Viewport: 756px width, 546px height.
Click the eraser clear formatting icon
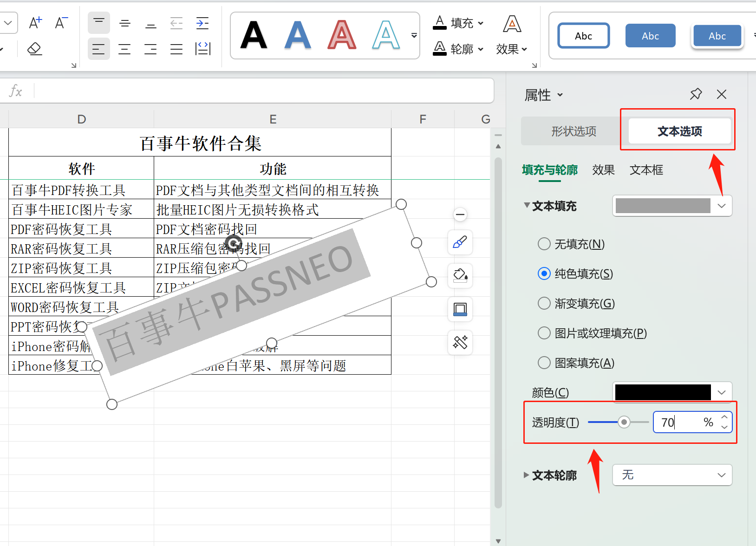(x=35, y=49)
